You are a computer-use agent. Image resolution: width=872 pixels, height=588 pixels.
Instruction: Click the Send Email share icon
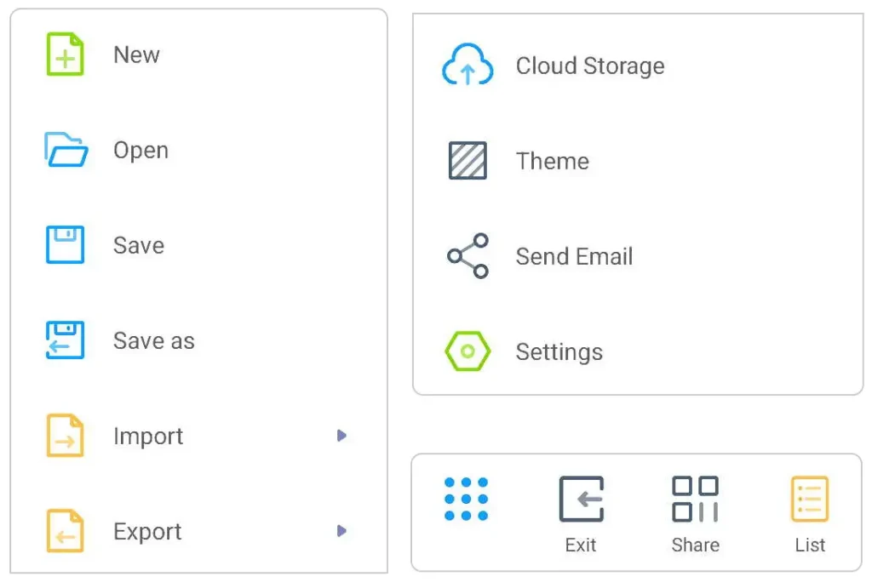point(468,256)
